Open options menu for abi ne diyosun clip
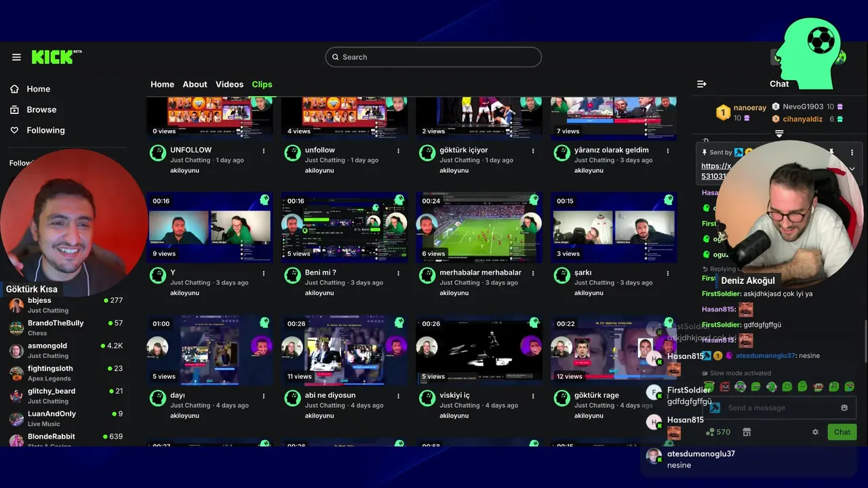 click(x=398, y=396)
